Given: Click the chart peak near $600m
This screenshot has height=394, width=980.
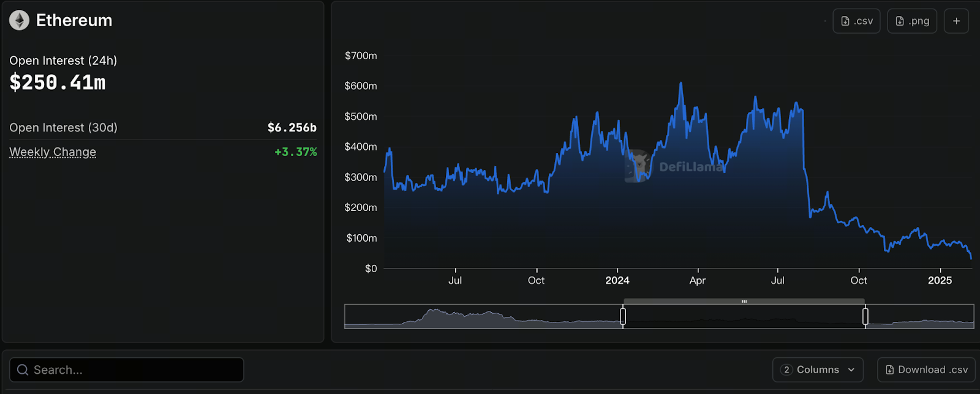Looking at the screenshot, I should tap(681, 84).
